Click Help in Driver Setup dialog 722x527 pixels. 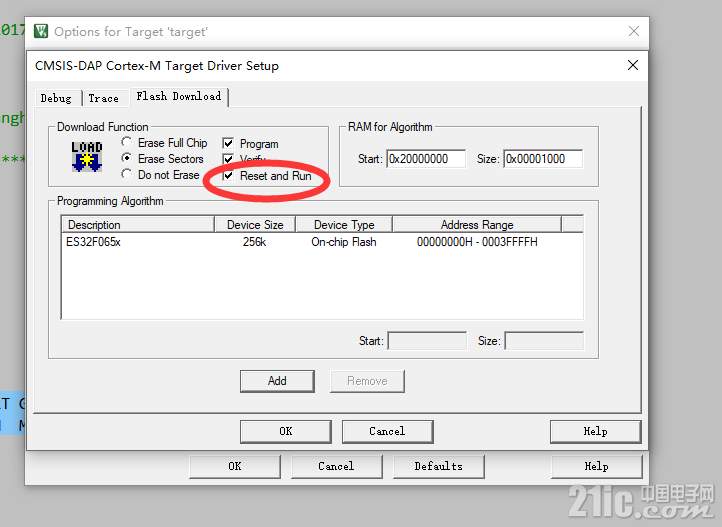tap(595, 431)
